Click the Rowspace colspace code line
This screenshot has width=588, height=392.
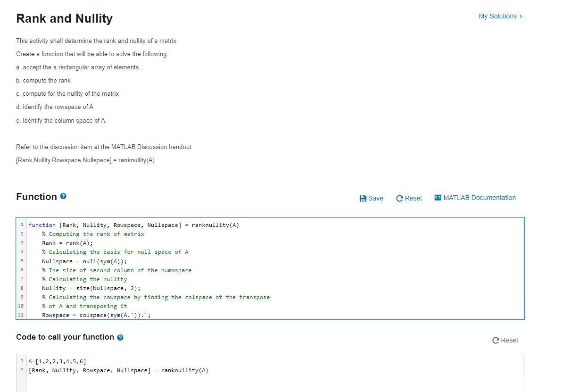[x=96, y=315]
